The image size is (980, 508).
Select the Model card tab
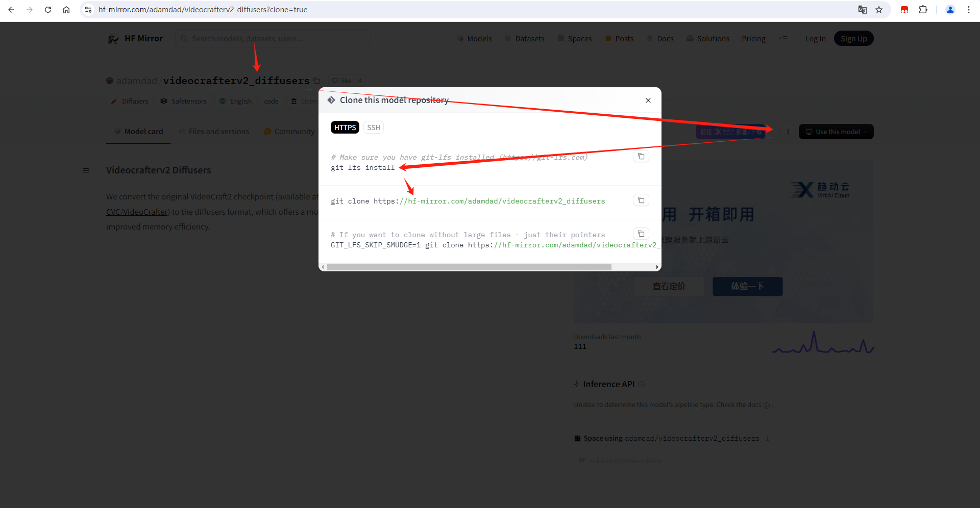138,132
